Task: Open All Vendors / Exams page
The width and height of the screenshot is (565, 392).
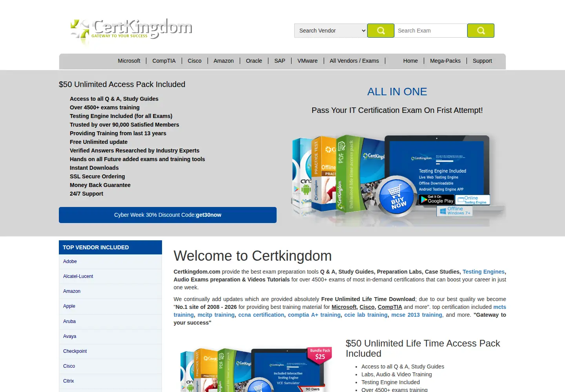Action: pos(354,61)
